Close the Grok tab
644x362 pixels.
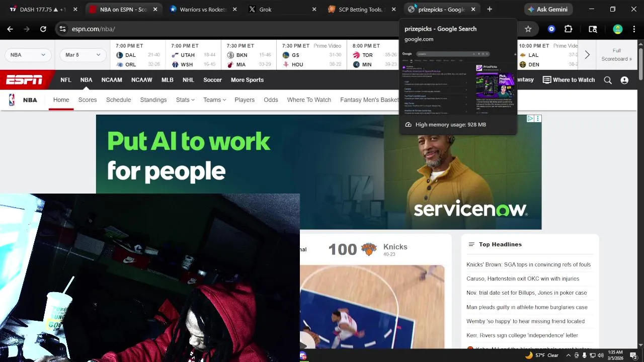coord(314,9)
